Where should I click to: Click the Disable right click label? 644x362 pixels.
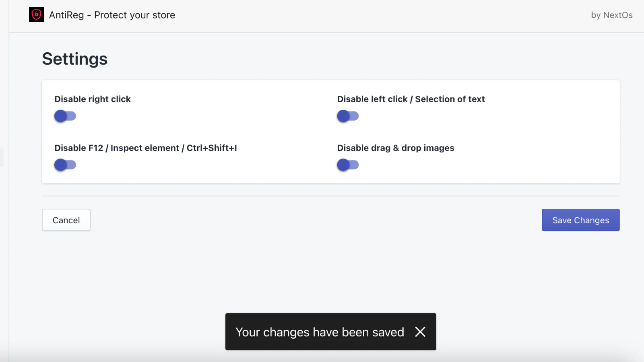pyautogui.click(x=93, y=99)
